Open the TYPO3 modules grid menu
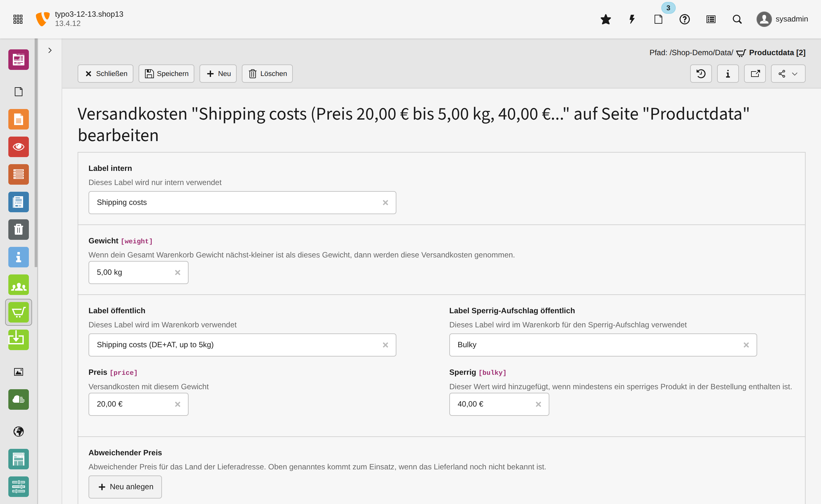This screenshot has height=504, width=821. (18, 19)
